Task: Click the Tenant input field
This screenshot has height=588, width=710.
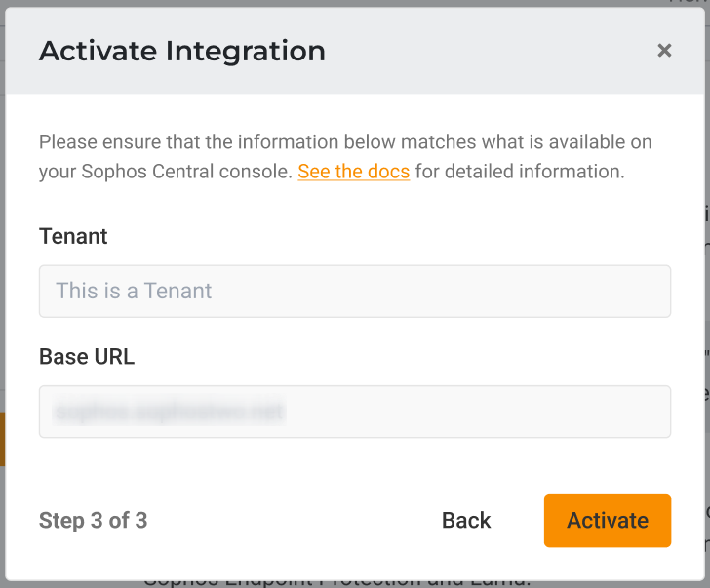Action: [355, 291]
